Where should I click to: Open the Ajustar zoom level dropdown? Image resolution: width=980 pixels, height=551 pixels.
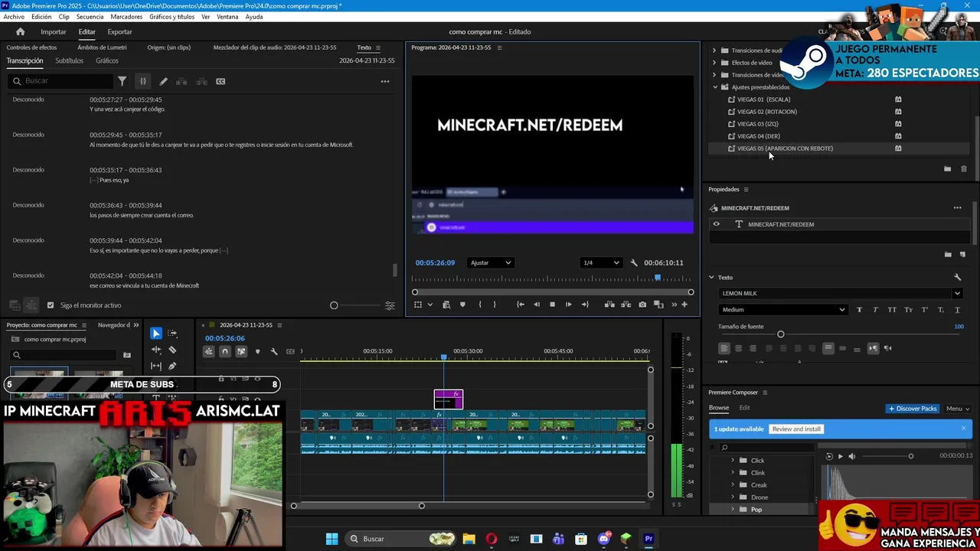click(490, 263)
